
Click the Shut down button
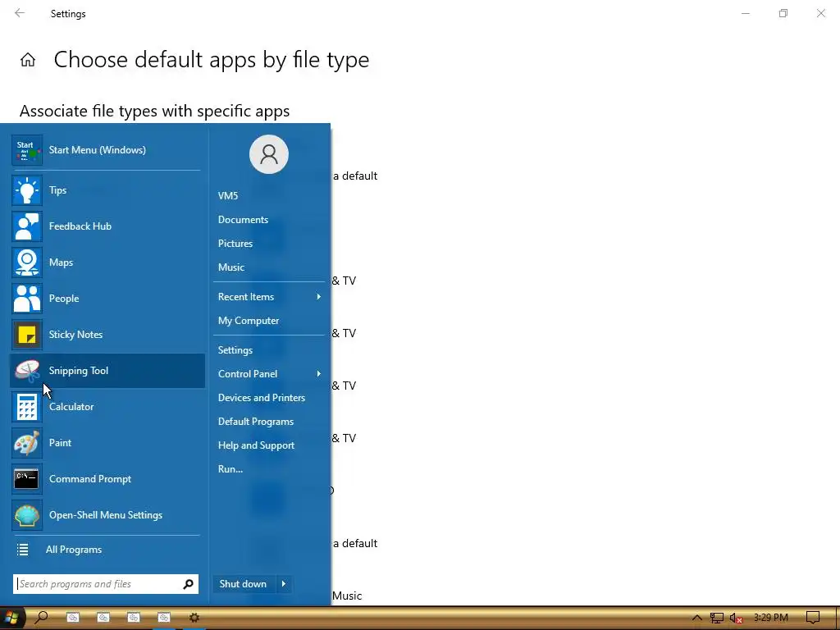tap(243, 584)
